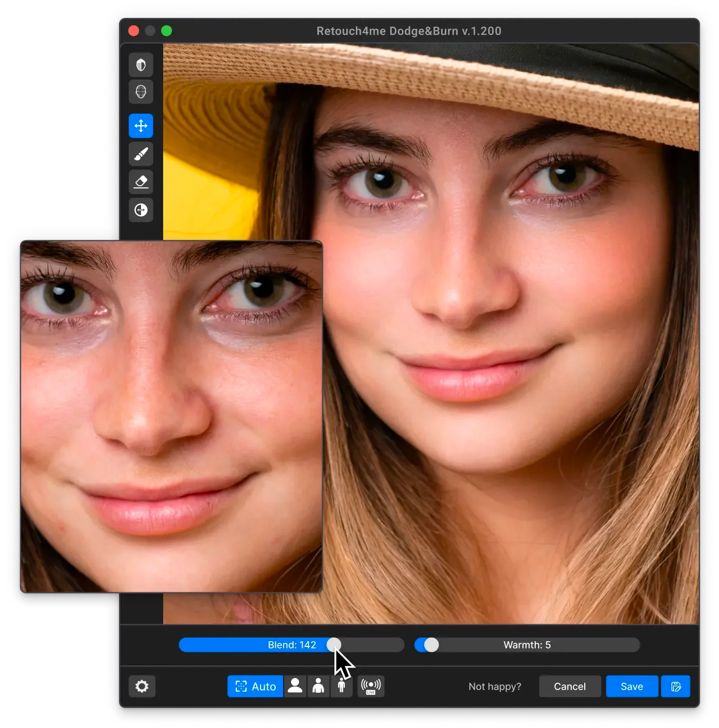Viewport: 719px width, 728px height.
Task: Enable Auto detection mode
Action: (255, 686)
